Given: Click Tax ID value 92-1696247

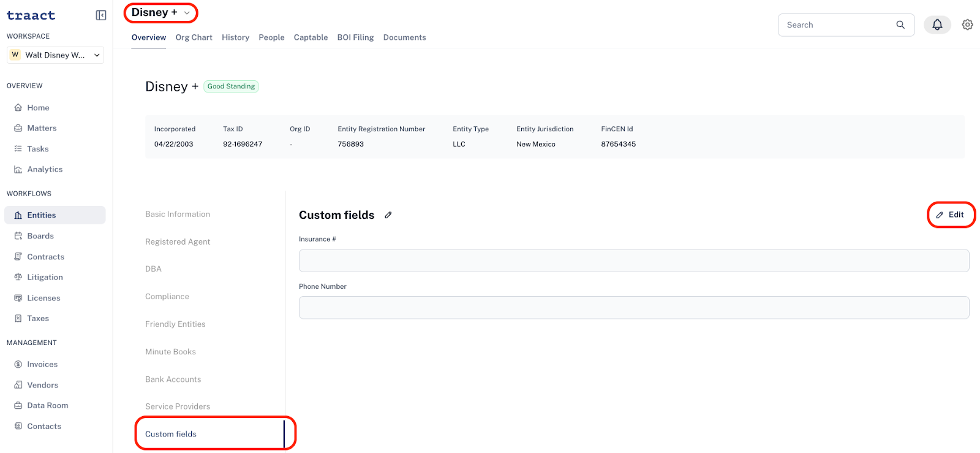Looking at the screenshot, I should (x=243, y=144).
